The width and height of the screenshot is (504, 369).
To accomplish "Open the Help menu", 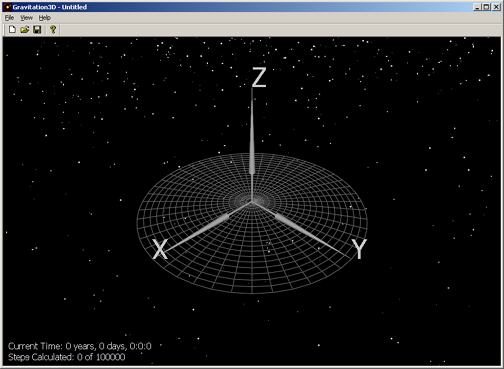I will click(x=45, y=18).
